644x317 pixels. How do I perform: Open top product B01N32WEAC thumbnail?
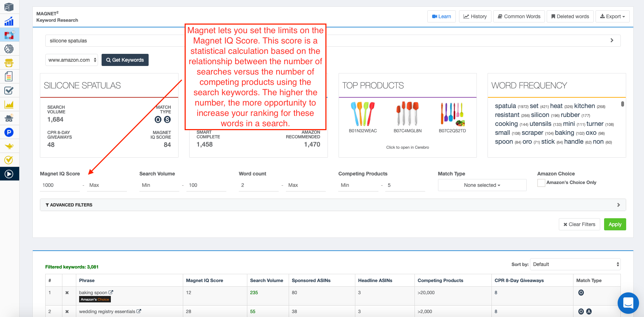point(362,114)
